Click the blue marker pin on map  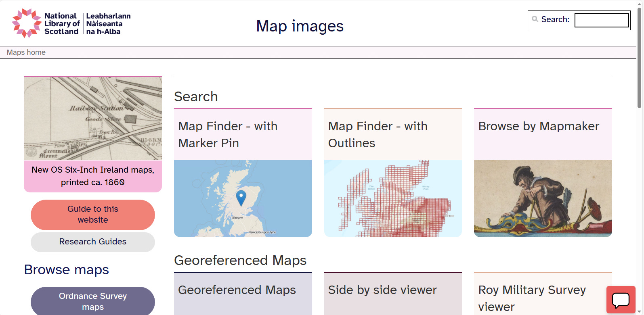point(241,198)
